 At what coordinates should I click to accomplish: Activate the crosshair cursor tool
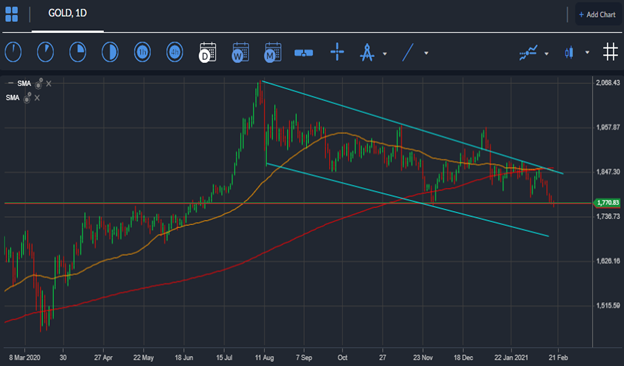coord(337,52)
